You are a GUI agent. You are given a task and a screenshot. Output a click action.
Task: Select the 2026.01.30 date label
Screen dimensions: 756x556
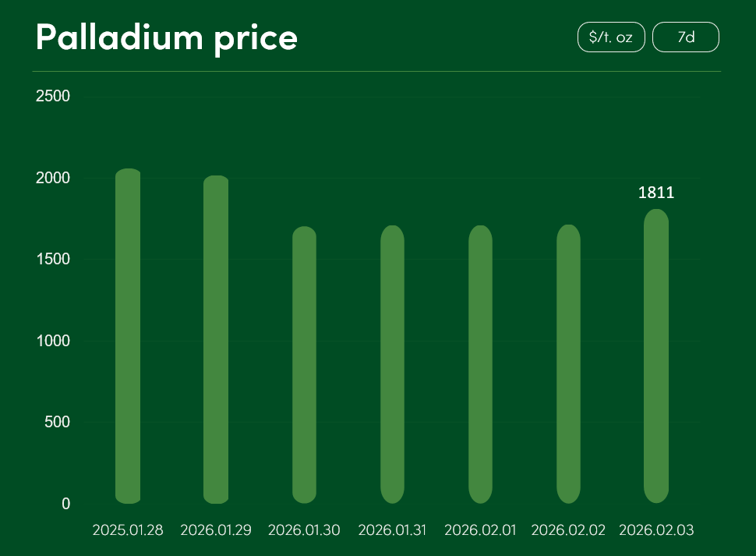304,530
